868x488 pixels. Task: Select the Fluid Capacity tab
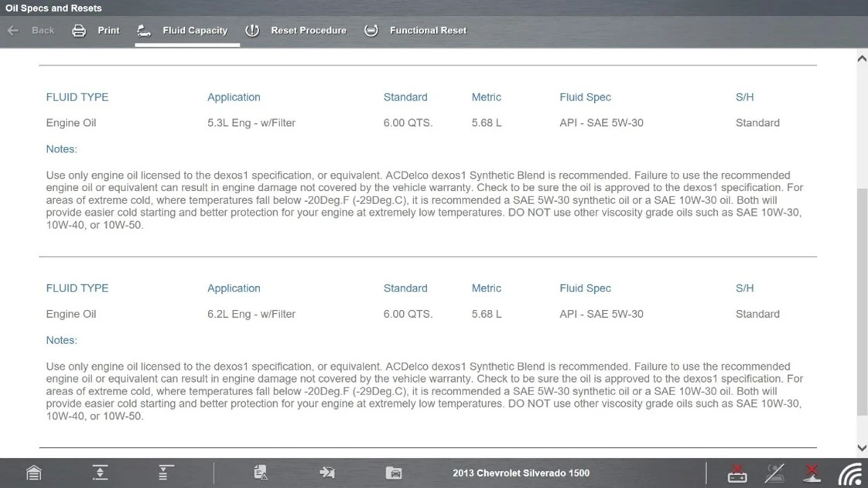click(x=194, y=31)
